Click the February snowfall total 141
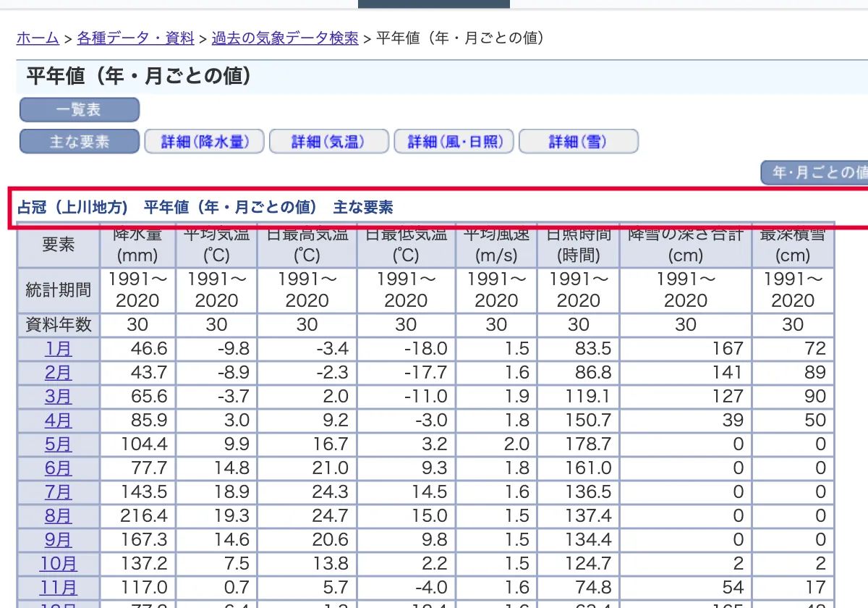Screen dimensions: 868x608 tap(727, 373)
